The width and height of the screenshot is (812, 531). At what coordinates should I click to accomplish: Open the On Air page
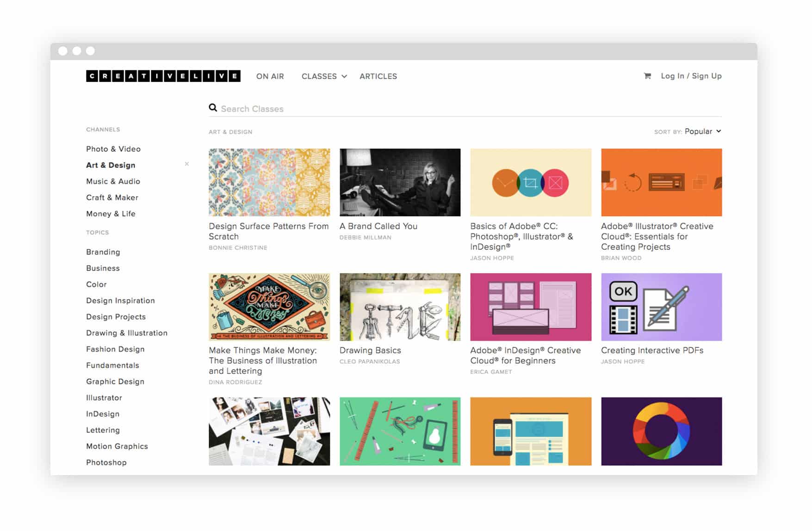coord(270,76)
